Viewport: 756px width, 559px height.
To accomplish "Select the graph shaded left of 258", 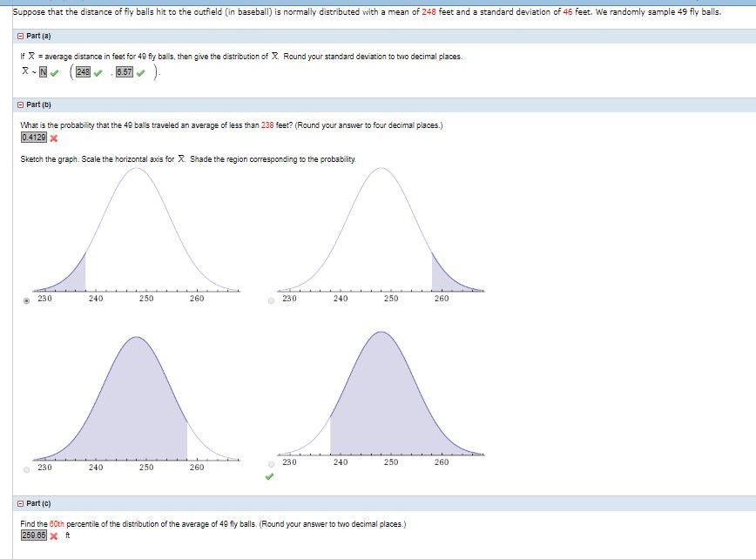I will pos(26,469).
